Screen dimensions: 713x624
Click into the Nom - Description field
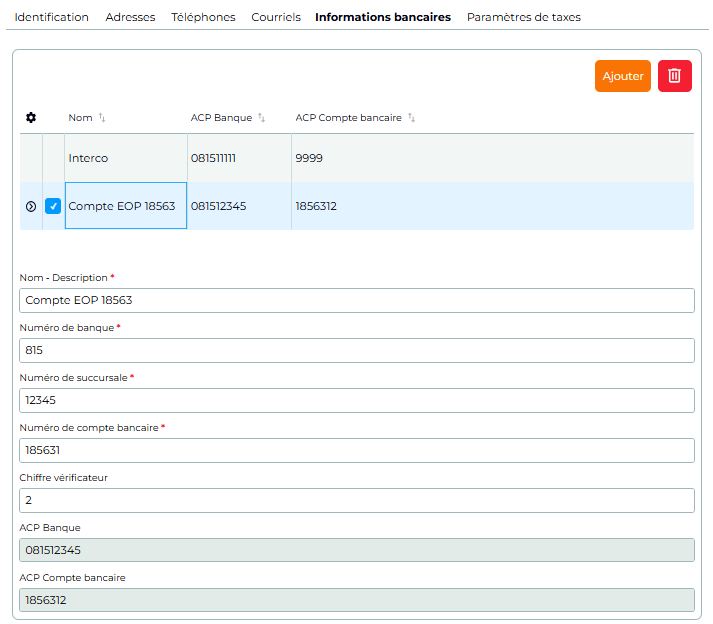coord(357,300)
